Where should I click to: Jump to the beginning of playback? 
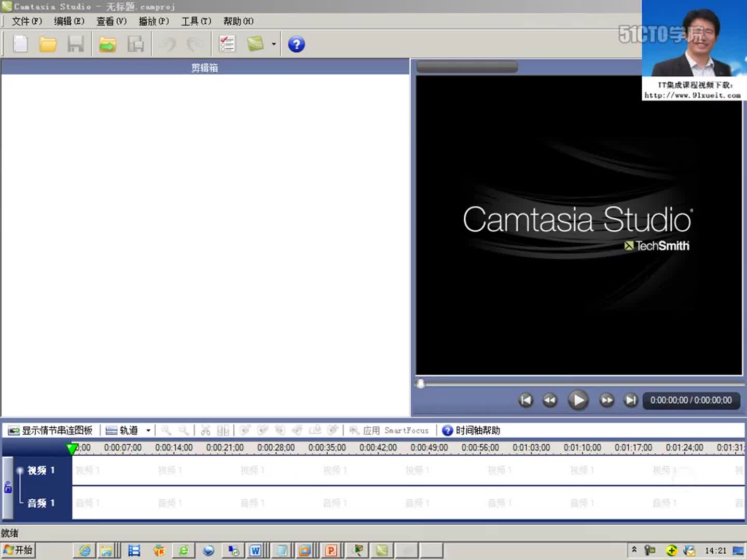pos(525,400)
